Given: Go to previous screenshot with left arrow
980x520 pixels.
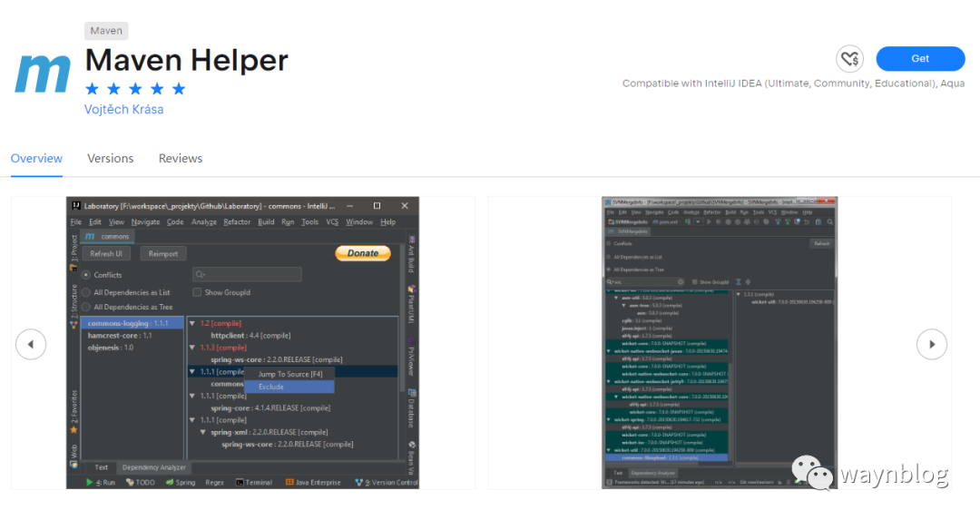Looking at the screenshot, I should click(x=31, y=344).
